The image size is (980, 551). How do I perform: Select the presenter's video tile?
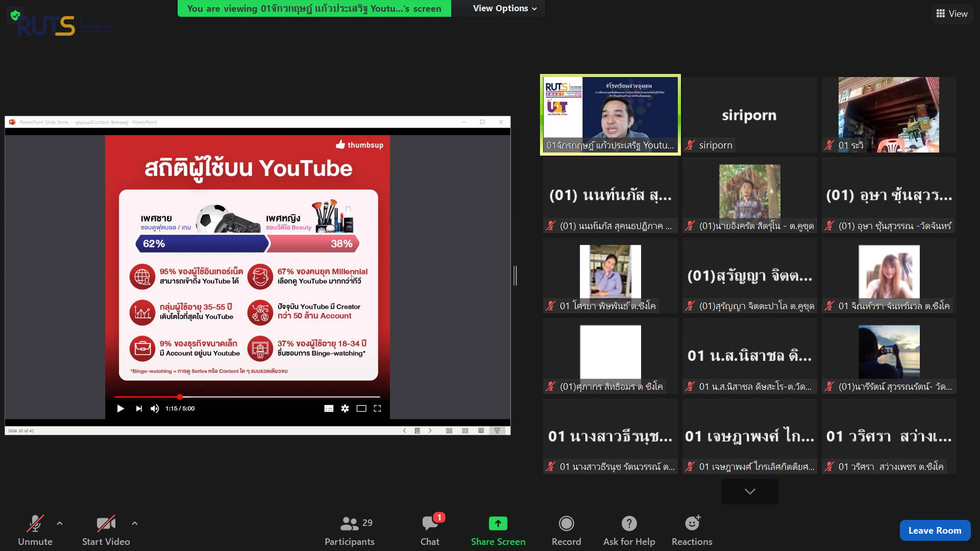(x=610, y=115)
